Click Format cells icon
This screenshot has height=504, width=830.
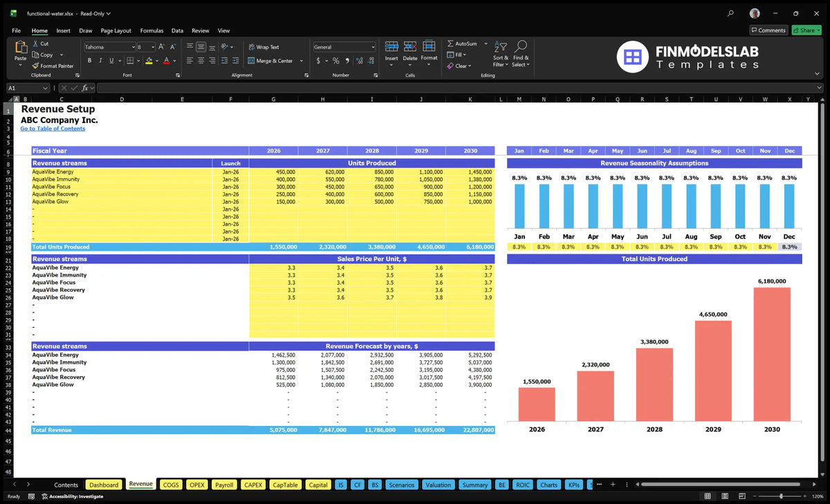pyautogui.click(x=429, y=46)
